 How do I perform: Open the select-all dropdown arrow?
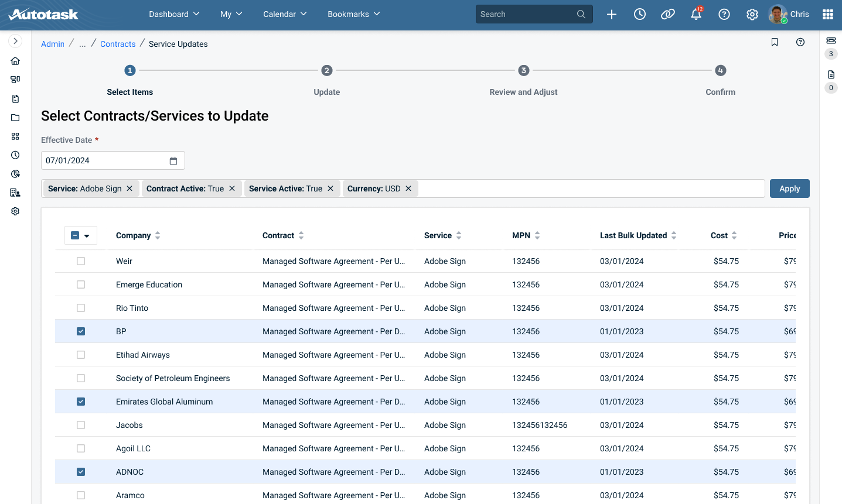87,236
